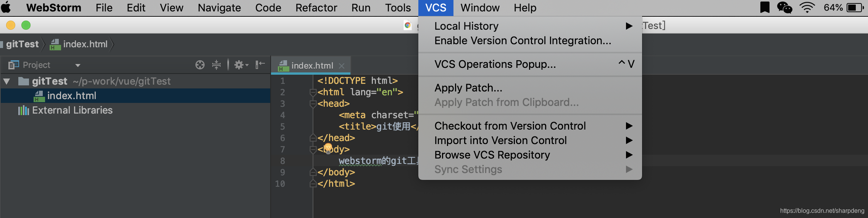Close the index.html editor tab
Screen dimensions: 868x218
(342, 66)
